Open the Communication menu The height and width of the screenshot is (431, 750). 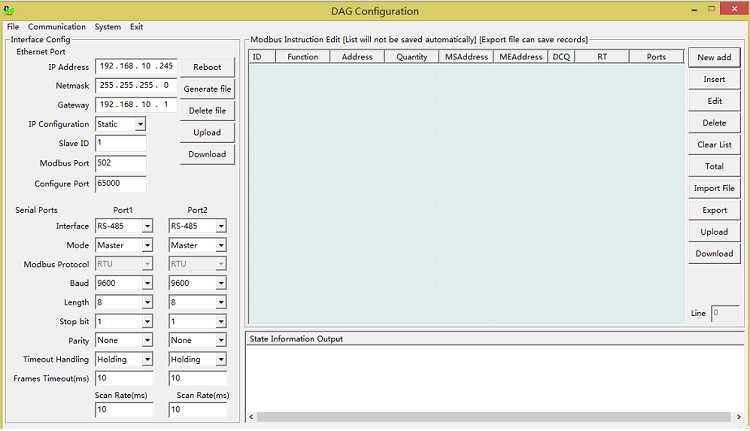pyautogui.click(x=56, y=27)
